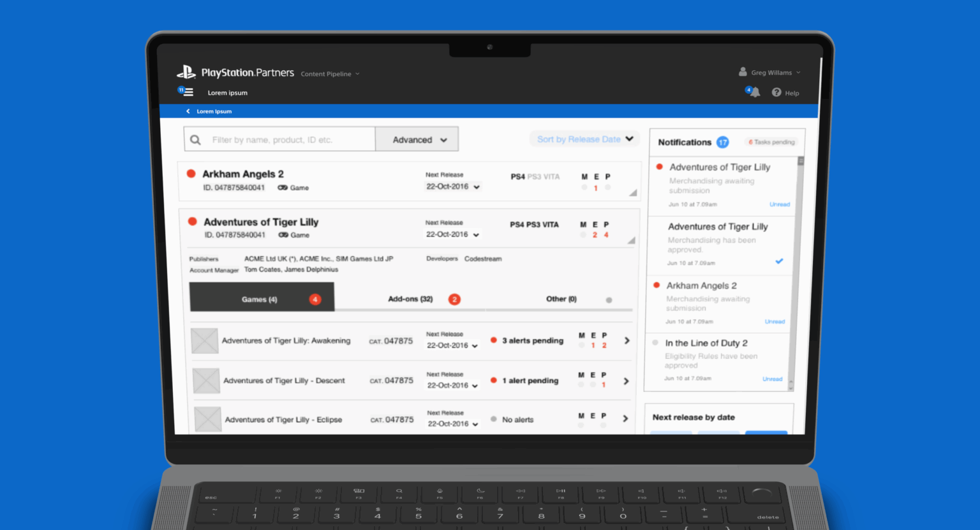The image size is (980, 530).
Task: Click the search magnifier icon
Action: click(x=196, y=140)
